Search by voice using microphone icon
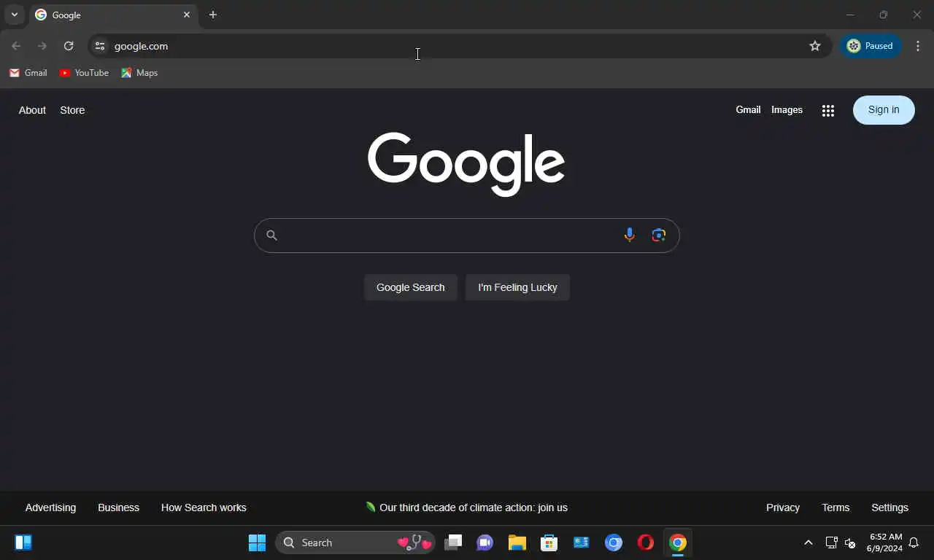This screenshot has width=934, height=560. pyautogui.click(x=629, y=235)
